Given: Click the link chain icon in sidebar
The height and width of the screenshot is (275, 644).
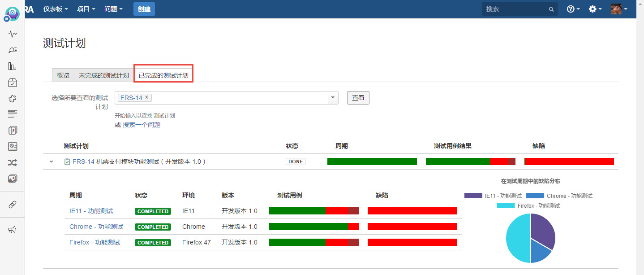Looking at the screenshot, I should (13, 205).
